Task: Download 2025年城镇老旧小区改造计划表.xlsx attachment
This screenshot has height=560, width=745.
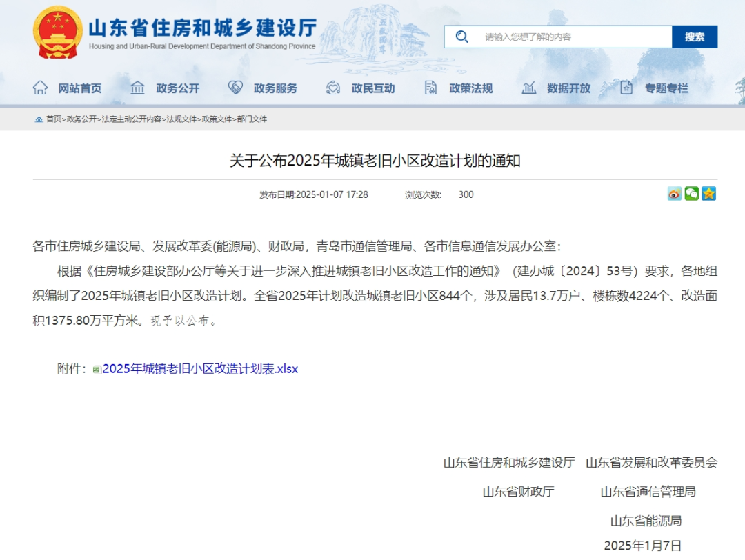Action: tap(200, 369)
